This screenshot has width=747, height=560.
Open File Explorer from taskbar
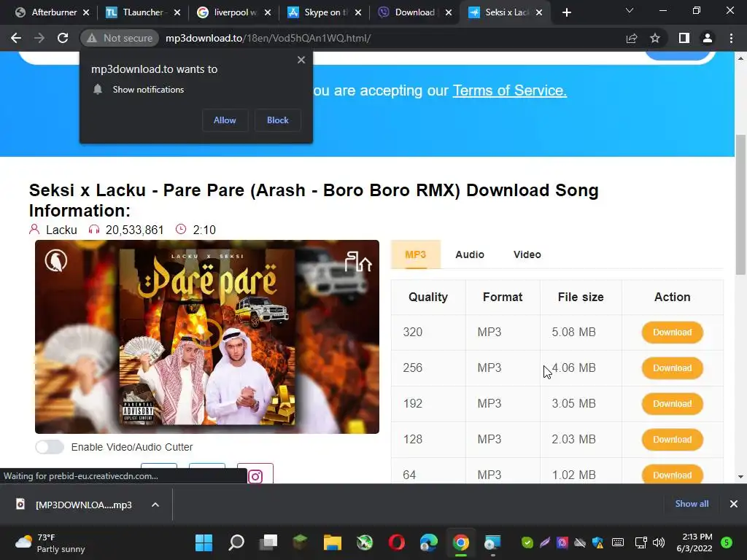click(x=333, y=542)
